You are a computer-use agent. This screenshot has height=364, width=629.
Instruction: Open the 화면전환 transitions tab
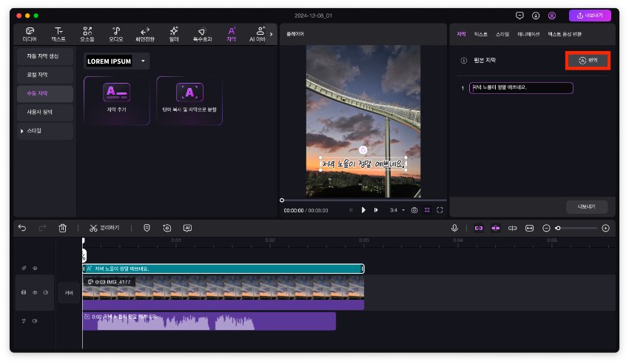tap(145, 35)
